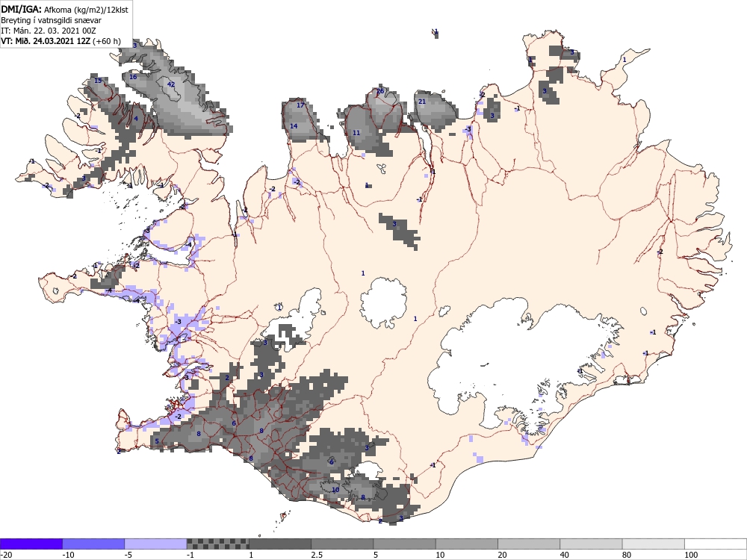
Task: Click the light gray legend swatch between 40 and 80
Action: pyautogui.click(x=591, y=544)
